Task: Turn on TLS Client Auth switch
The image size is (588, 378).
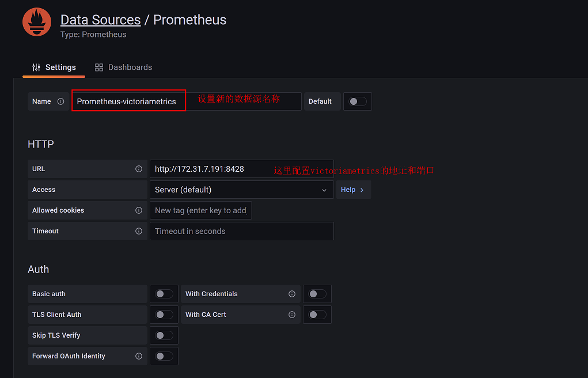Action: 164,315
